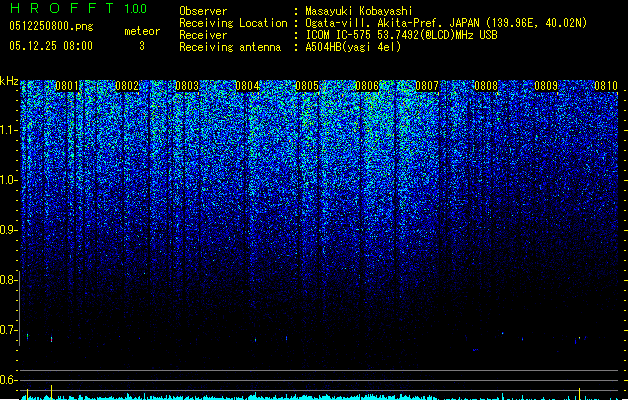Click the 0809 time marker
The height and width of the screenshot is (400, 629).
546,86
